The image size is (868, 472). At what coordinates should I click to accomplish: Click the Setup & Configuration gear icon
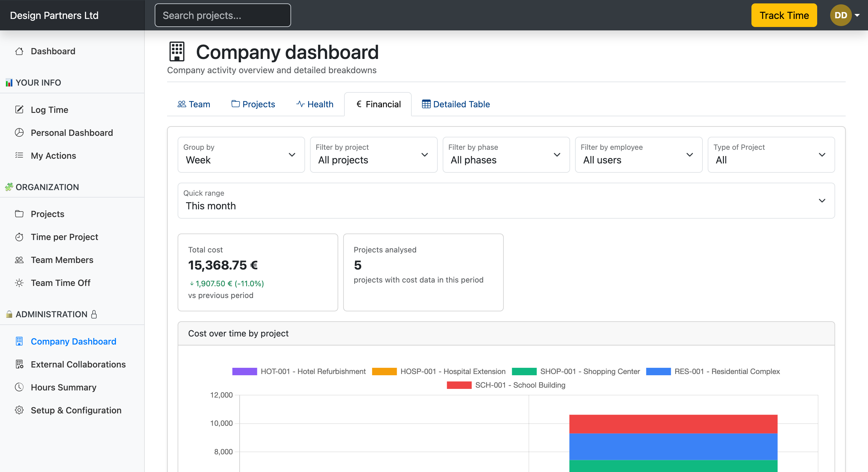pyautogui.click(x=19, y=410)
